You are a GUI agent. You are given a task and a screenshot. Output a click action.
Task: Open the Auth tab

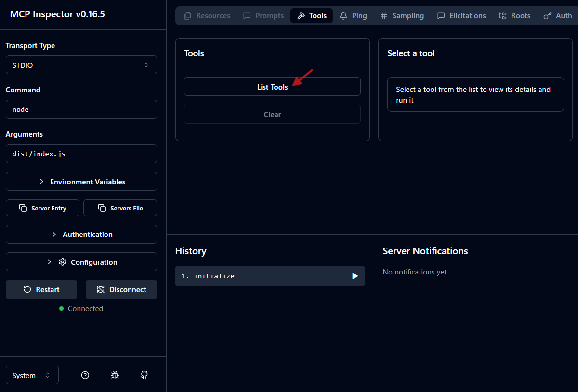558,15
